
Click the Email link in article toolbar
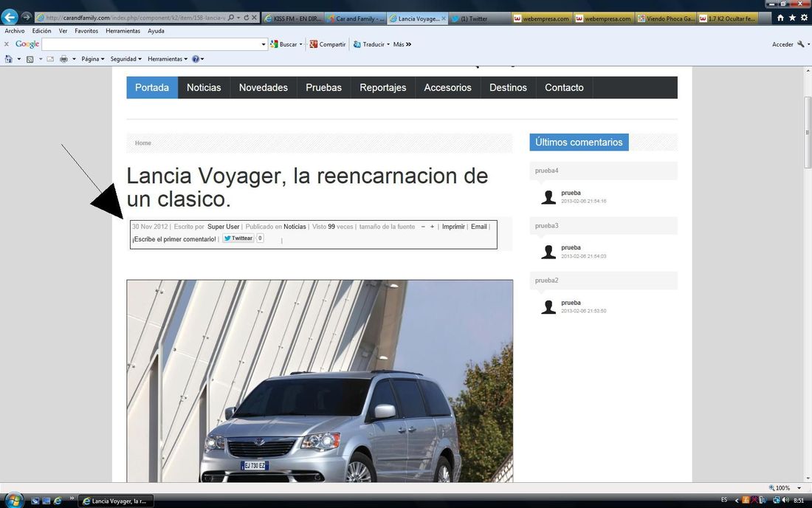pyautogui.click(x=479, y=227)
